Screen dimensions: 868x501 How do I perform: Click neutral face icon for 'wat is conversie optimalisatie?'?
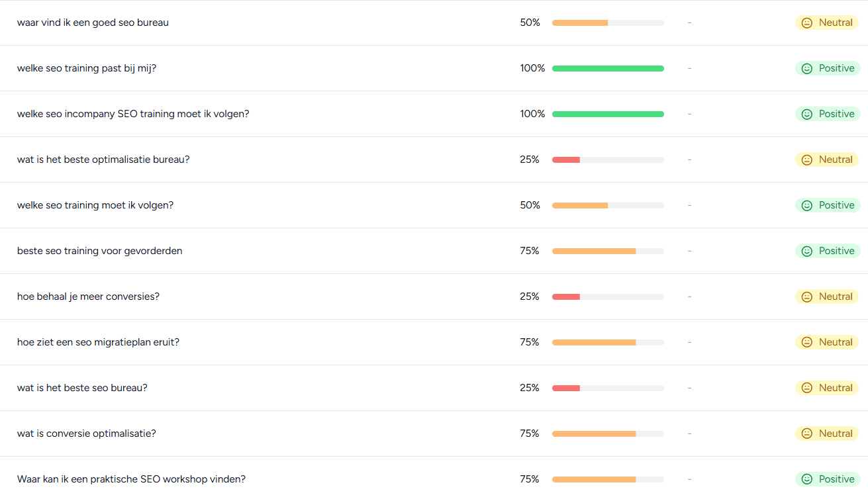tap(806, 434)
